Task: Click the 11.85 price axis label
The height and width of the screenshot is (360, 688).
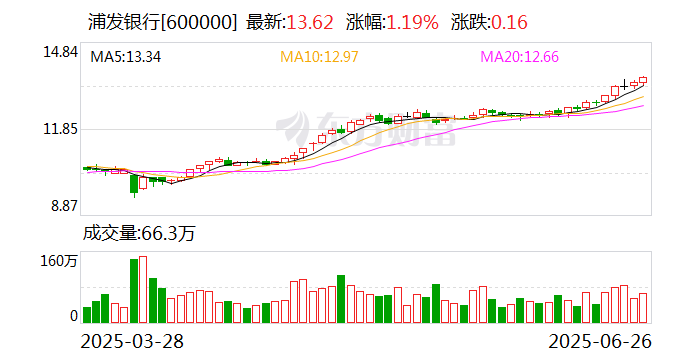Action: pyautogui.click(x=60, y=129)
